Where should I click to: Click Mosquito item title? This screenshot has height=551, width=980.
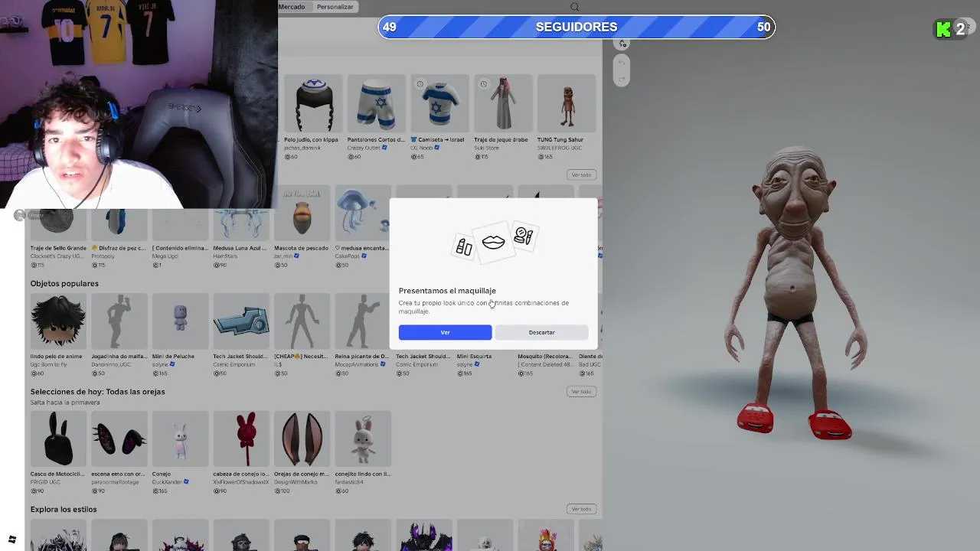click(544, 356)
